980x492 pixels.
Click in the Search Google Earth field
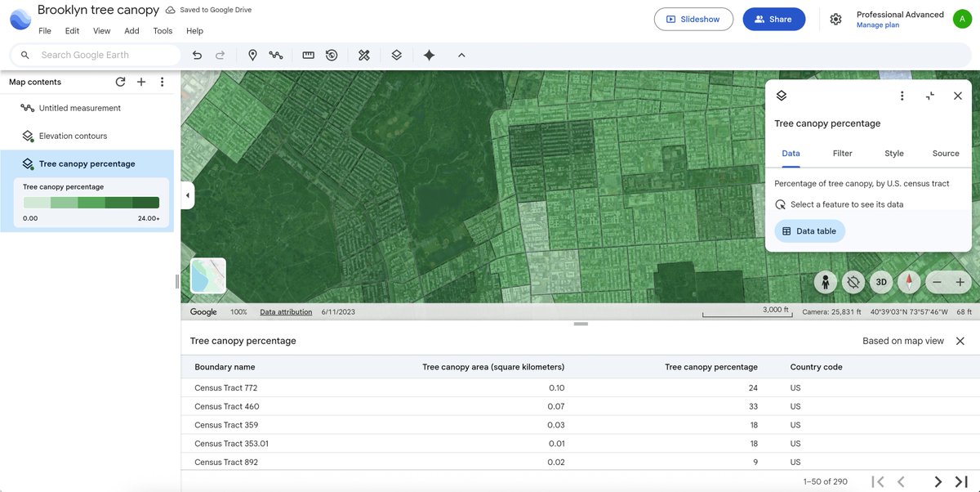click(96, 55)
